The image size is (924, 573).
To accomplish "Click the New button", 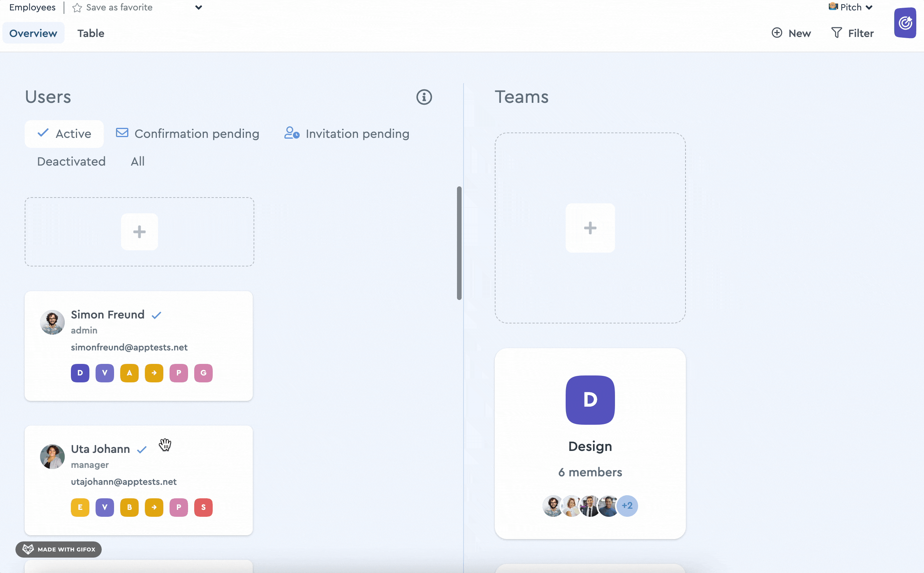I will (791, 33).
